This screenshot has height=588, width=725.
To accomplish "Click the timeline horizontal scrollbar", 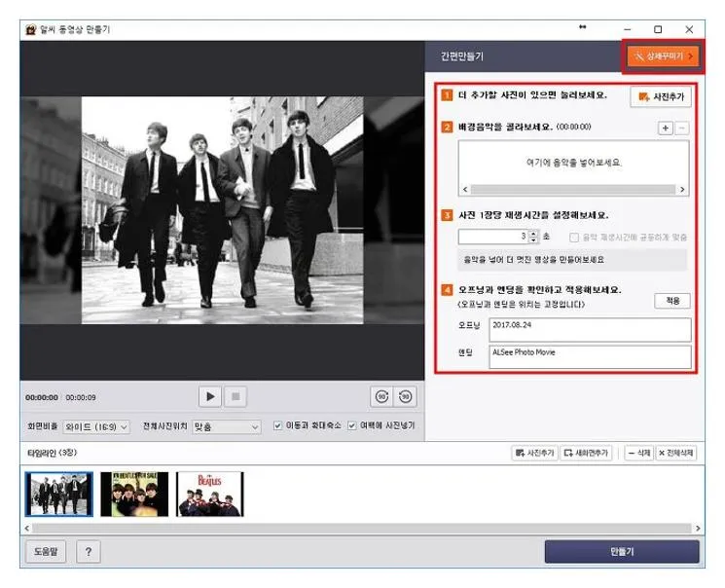I will click(x=362, y=528).
